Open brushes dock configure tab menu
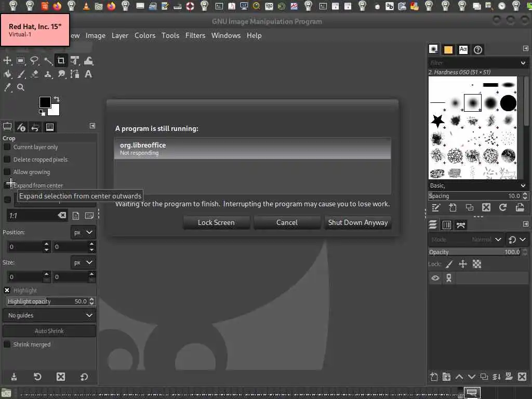This screenshot has height=399, width=532. [525, 48]
